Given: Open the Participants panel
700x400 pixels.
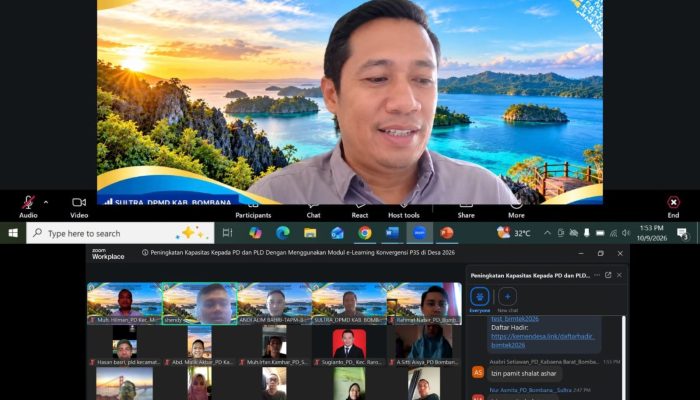Looking at the screenshot, I should 253,212.
